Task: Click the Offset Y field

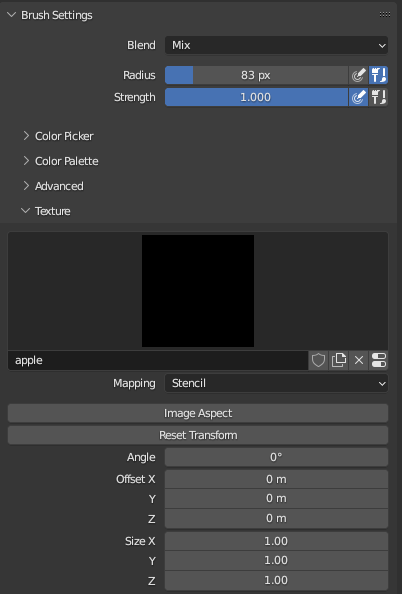Action: [x=276, y=499]
